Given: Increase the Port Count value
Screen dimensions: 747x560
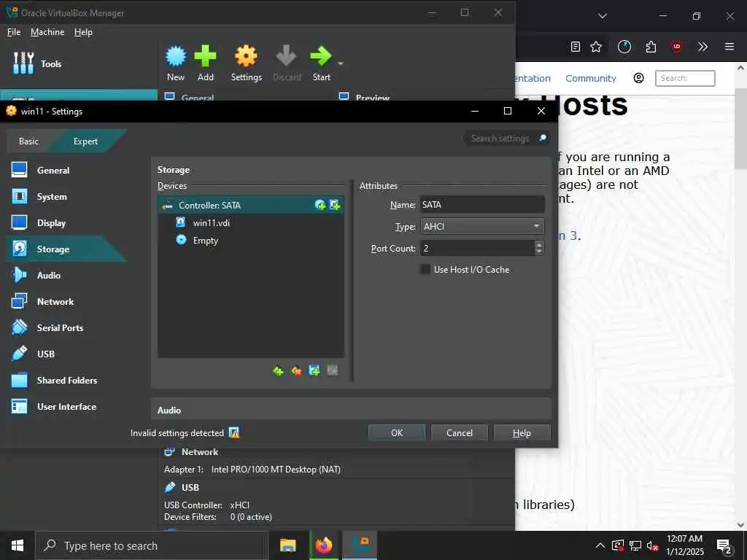Looking at the screenshot, I should click(x=539, y=245).
